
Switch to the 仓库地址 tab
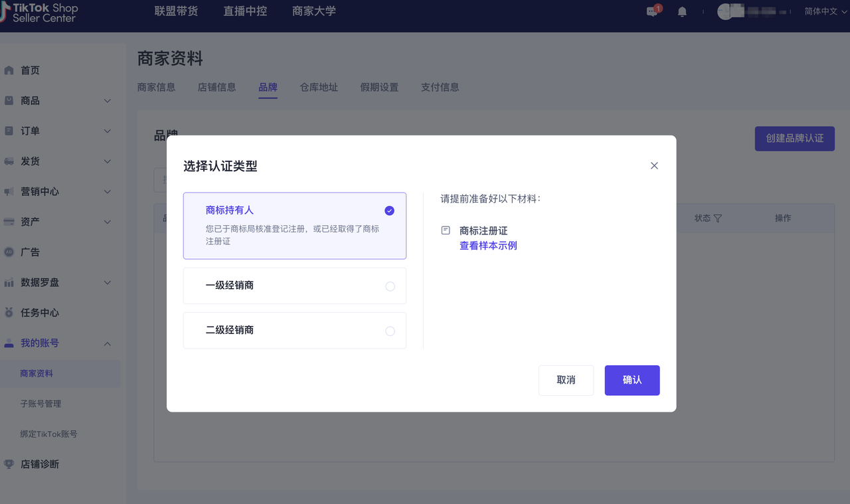click(x=319, y=87)
